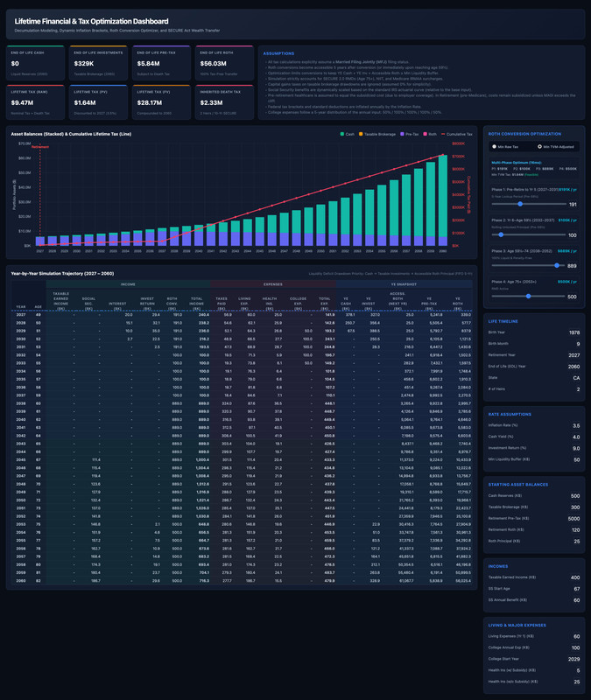
Task: Click the Phase 3 value box showing 889
Action: tap(573, 266)
